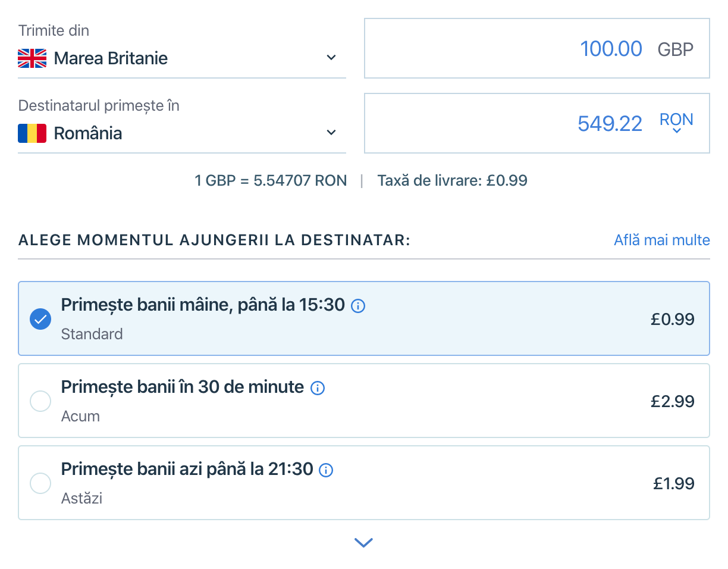Click the '1 GBP = 5.54707 RON' exchange rate
728x569 pixels.
271,180
